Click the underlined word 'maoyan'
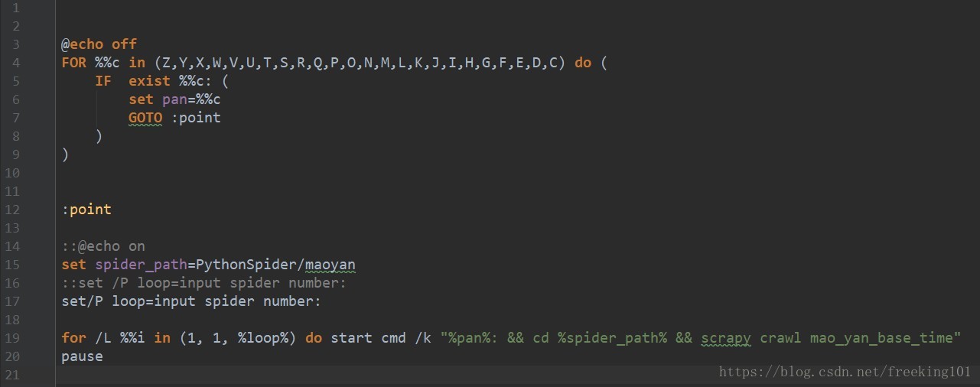Screen dimensions: 980x387 click(330, 265)
